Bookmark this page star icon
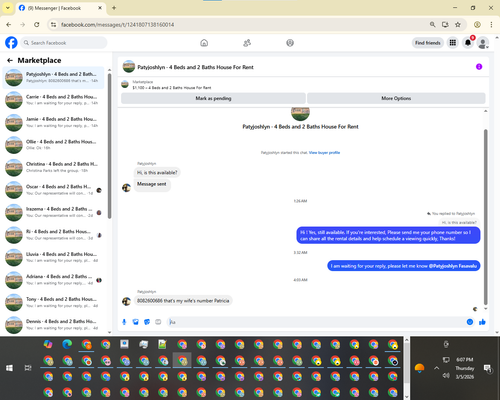 point(458,25)
